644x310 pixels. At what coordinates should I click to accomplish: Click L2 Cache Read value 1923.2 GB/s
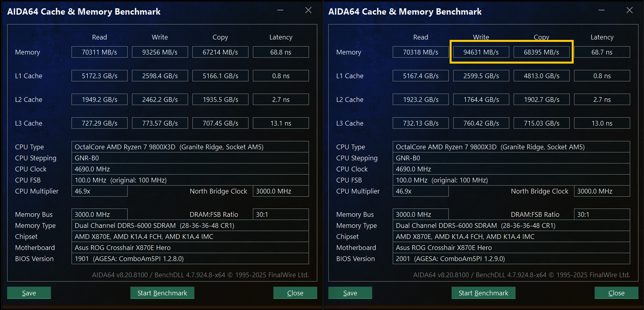pos(421,100)
